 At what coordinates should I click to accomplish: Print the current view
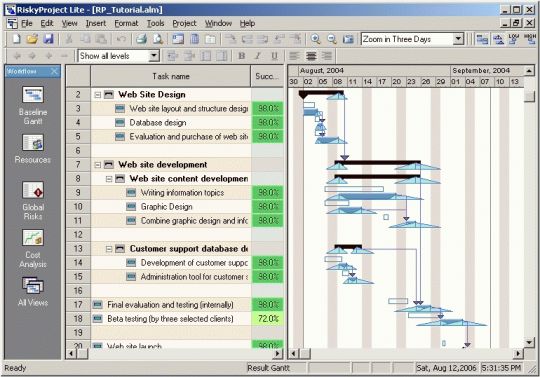142,39
